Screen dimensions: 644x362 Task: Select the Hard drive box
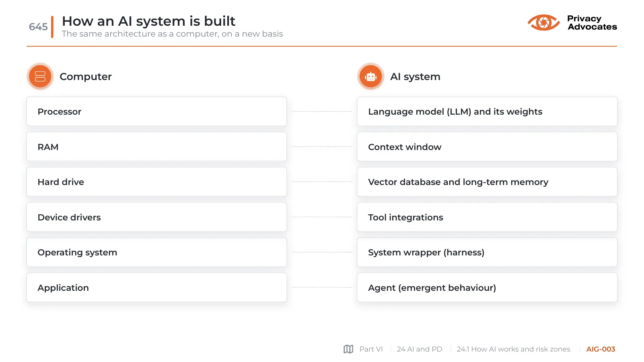(x=156, y=182)
